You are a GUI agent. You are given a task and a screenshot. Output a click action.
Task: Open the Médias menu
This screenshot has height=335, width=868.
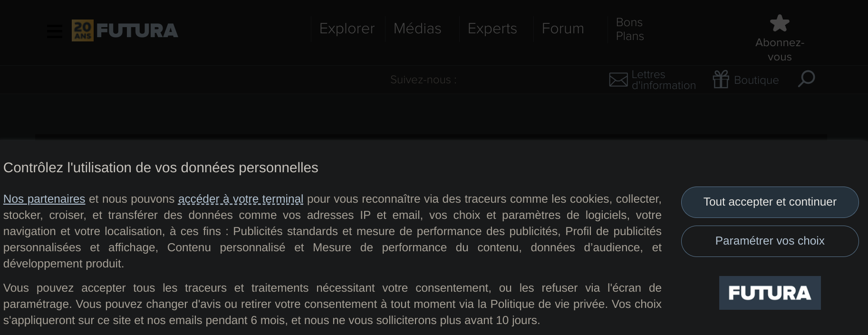[417, 29]
